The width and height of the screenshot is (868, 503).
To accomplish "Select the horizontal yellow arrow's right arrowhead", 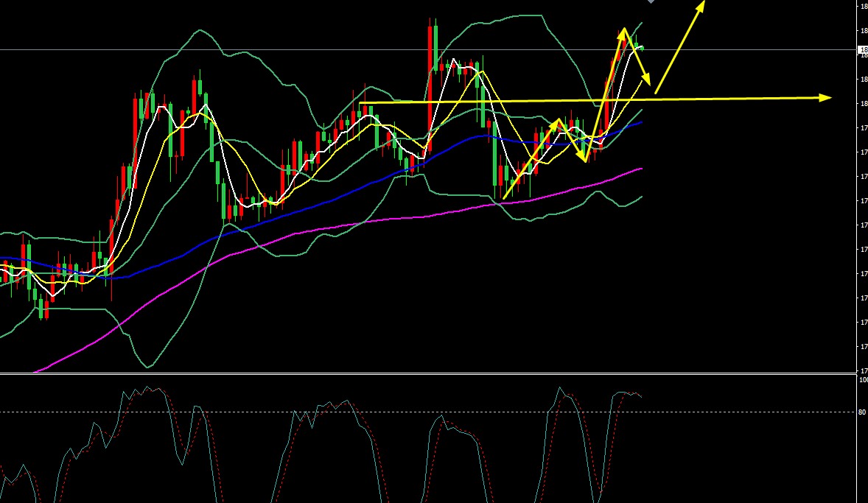I will (826, 97).
